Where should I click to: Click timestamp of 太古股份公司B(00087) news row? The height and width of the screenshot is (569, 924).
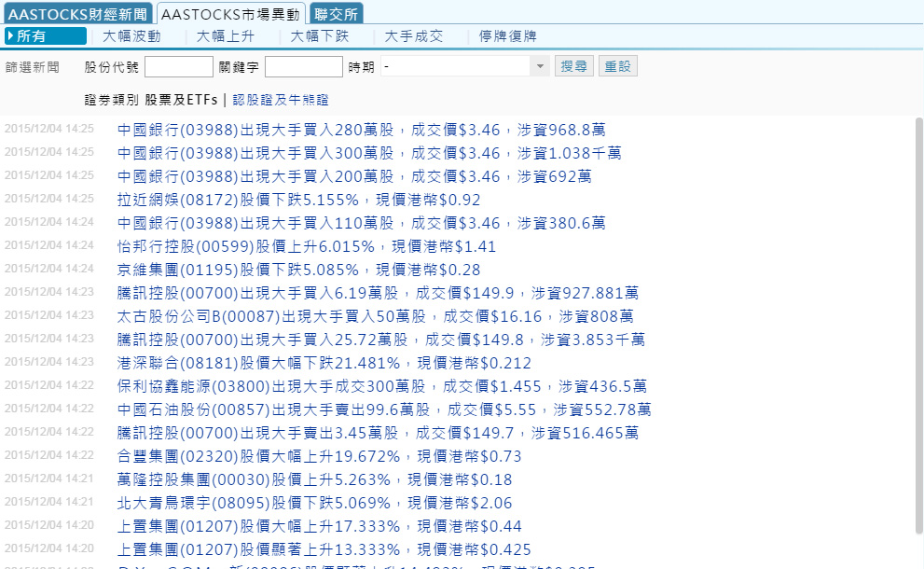coord(48,315)
